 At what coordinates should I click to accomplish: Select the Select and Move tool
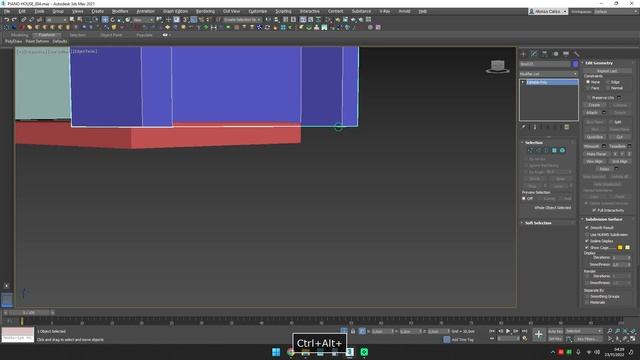pos(105,20)
